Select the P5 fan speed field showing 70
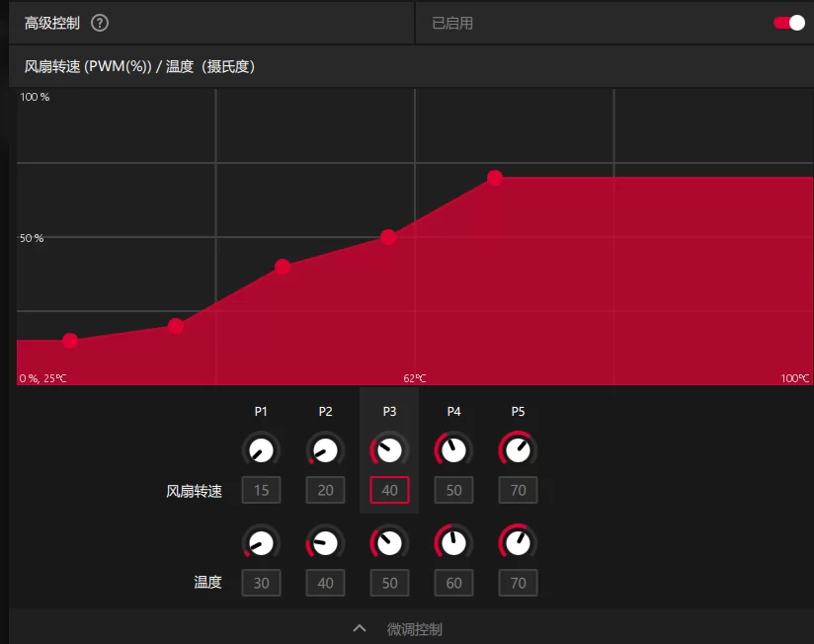Image resolution: width=814 pixels, height=644 pixels. tap(518, 490)
